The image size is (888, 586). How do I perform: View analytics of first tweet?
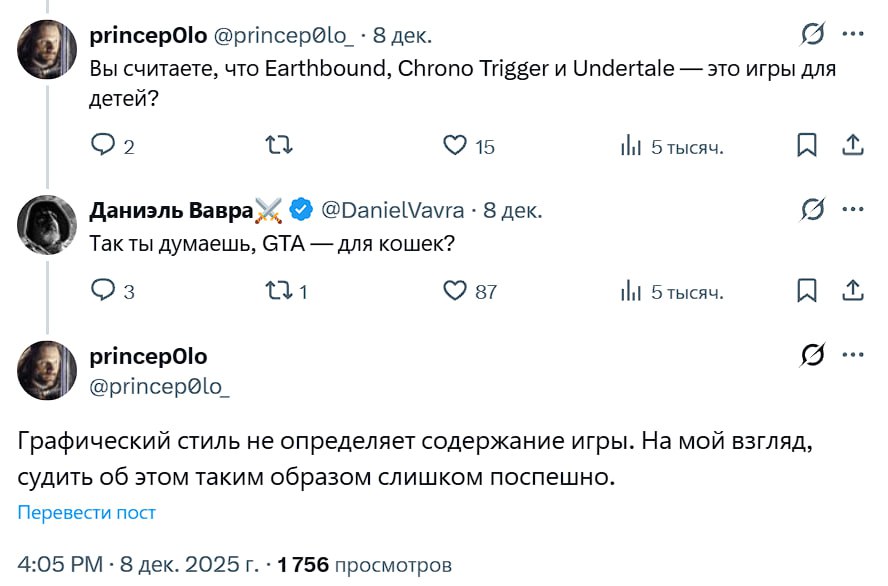(631, 146)
